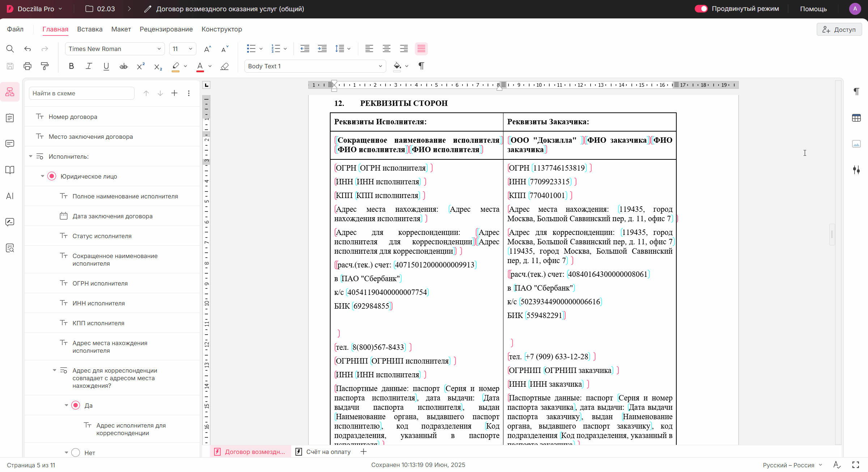The image size is (868, 472).
Task: Select the ОГРН исполнителя tree item
Action: pyautogui.click(x=112, y=283)
